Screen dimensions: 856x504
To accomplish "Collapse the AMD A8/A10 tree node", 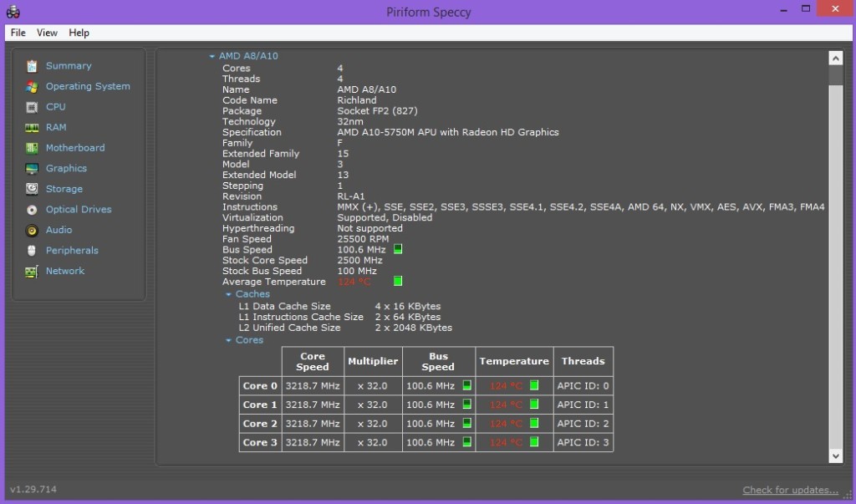I will coord(211,56).
